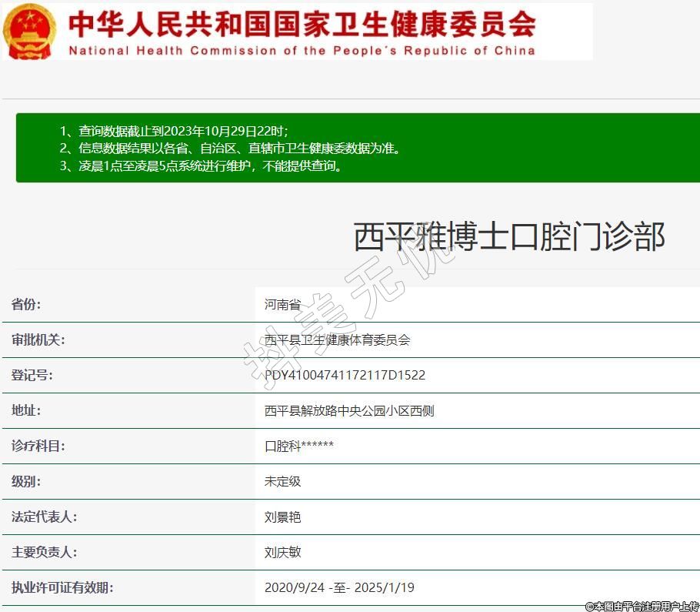Select main person in charge 刘庆敏
The height and width of the screenshot is (612, 700).
pyautogui.click(x=282, y=553)
